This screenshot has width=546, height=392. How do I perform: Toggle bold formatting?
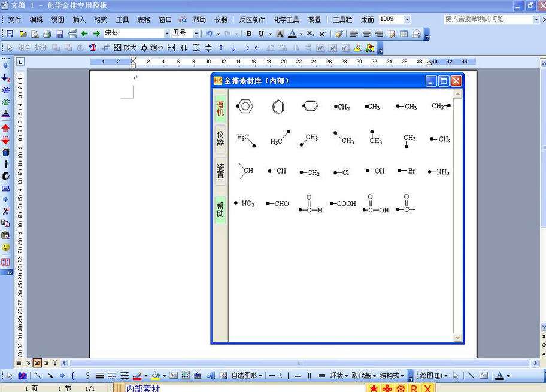(248, 34)
